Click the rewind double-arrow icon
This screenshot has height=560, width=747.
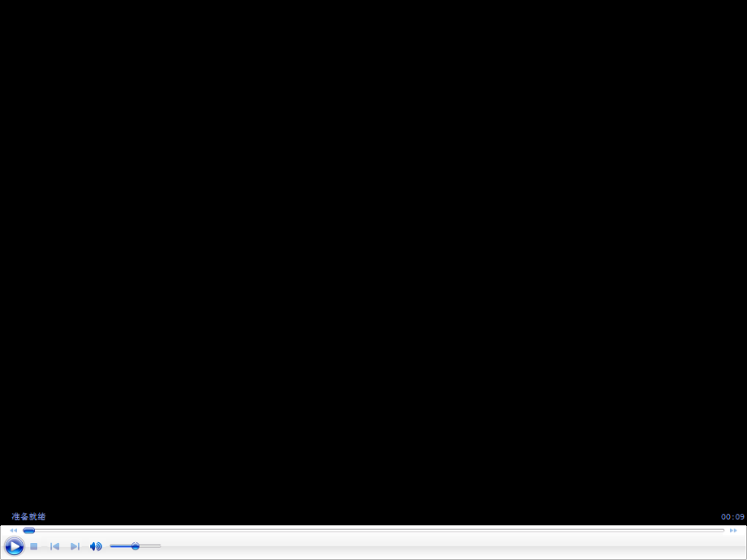[x=13, y=530]
